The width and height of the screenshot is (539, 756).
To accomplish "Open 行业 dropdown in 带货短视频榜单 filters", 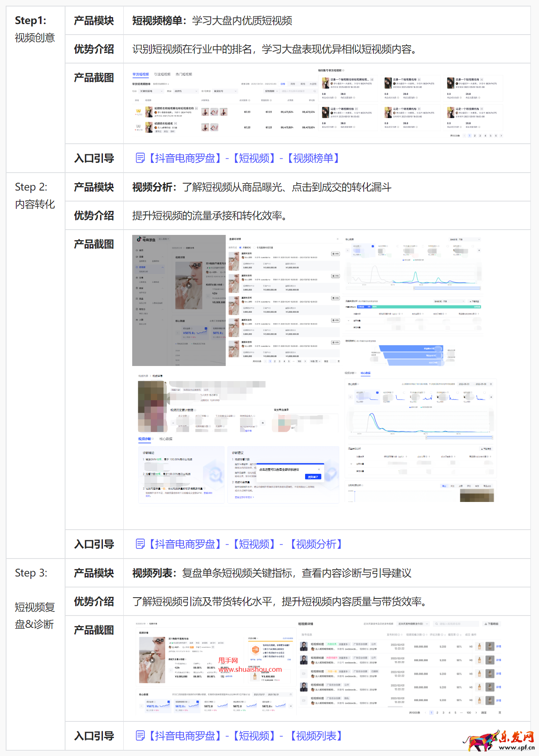I will [151, 91].
